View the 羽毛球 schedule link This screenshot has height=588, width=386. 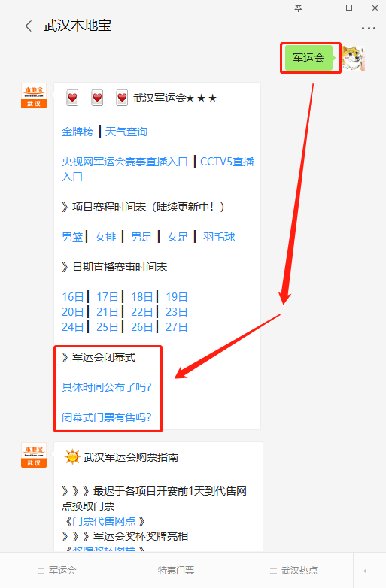(x=219, y=237)
